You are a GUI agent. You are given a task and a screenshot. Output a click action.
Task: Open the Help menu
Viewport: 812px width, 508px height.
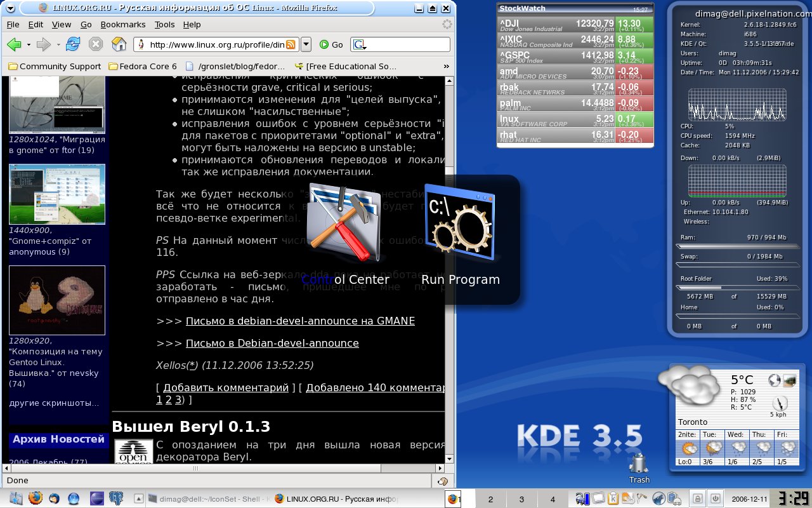[192, 24]
